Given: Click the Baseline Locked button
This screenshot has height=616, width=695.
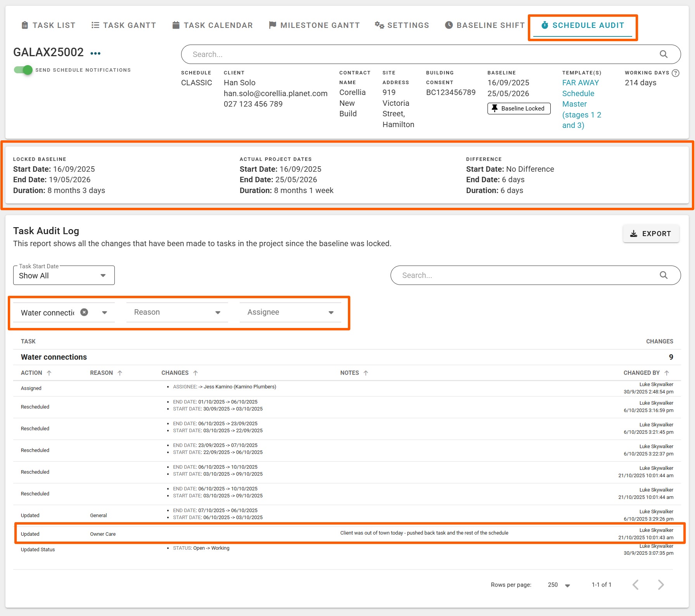Looking at the screenshot, I should pos(519,109).
